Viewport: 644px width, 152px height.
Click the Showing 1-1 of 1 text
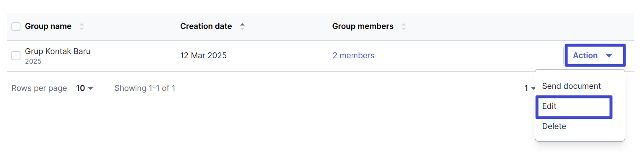point(145,88)
